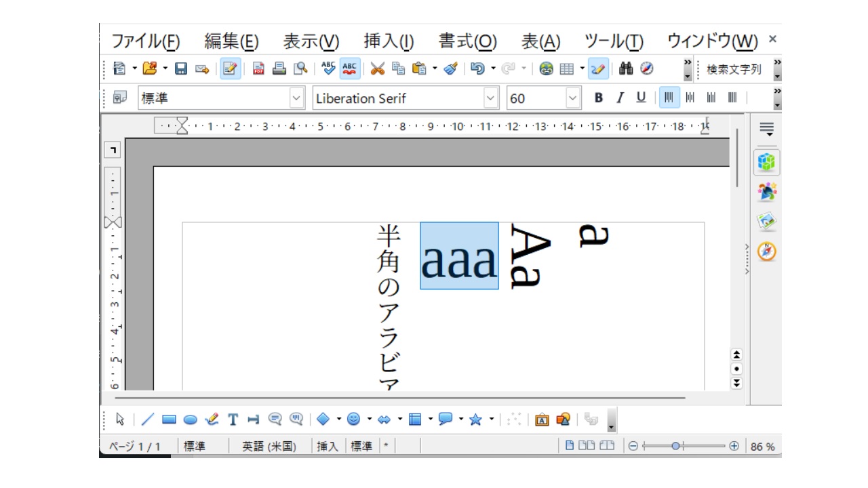
Task: Select the Clone Formatting paintbrush
Action: 450,68
